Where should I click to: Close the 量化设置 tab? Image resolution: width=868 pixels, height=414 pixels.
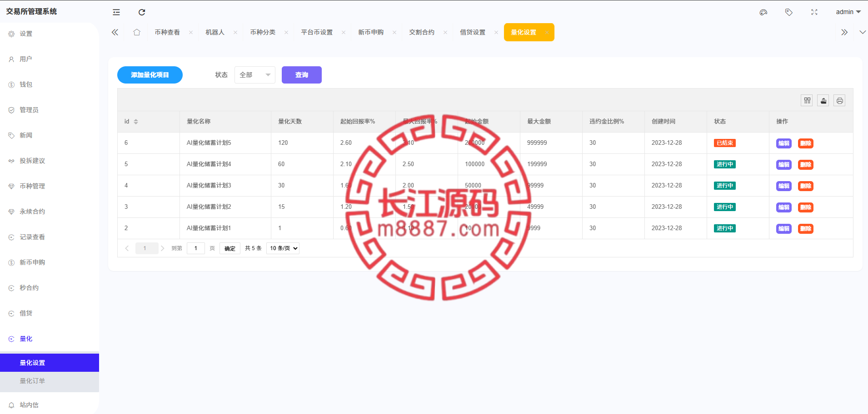click(547, 32)
